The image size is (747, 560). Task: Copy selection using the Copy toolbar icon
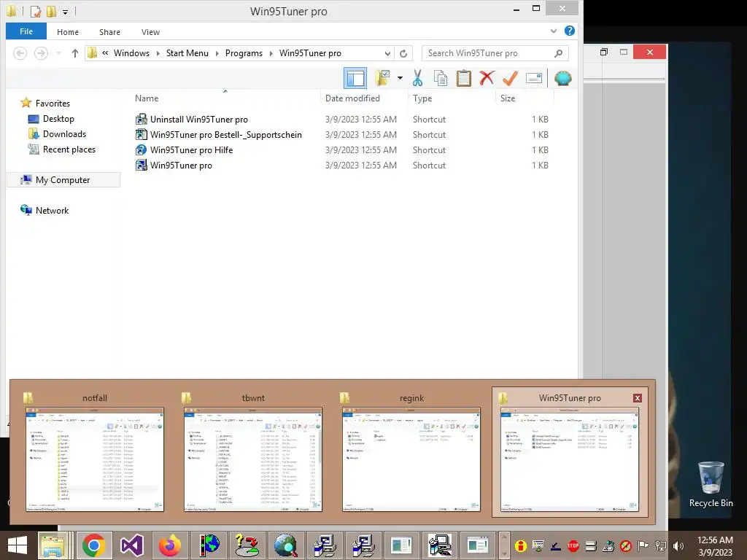(x=440, y=78)
